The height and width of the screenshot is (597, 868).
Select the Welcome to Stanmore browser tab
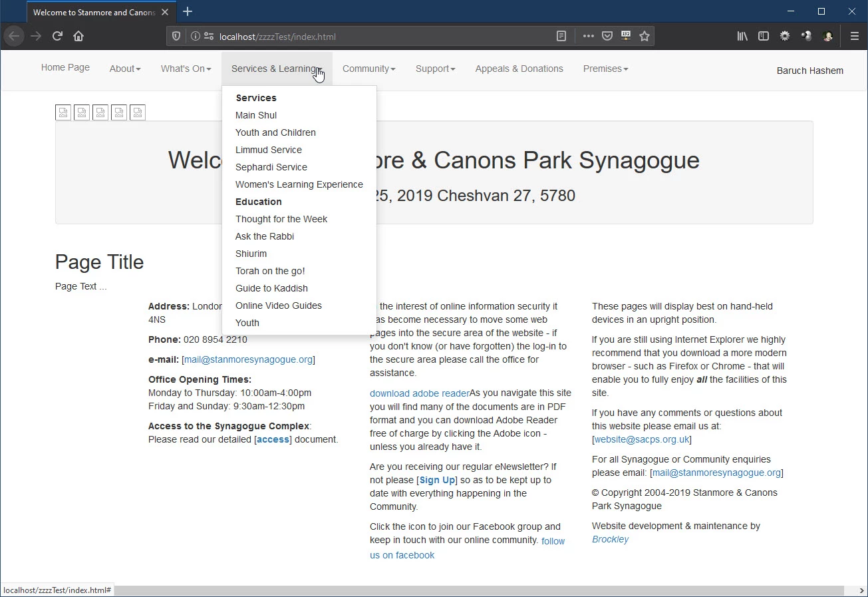point(100,12)
